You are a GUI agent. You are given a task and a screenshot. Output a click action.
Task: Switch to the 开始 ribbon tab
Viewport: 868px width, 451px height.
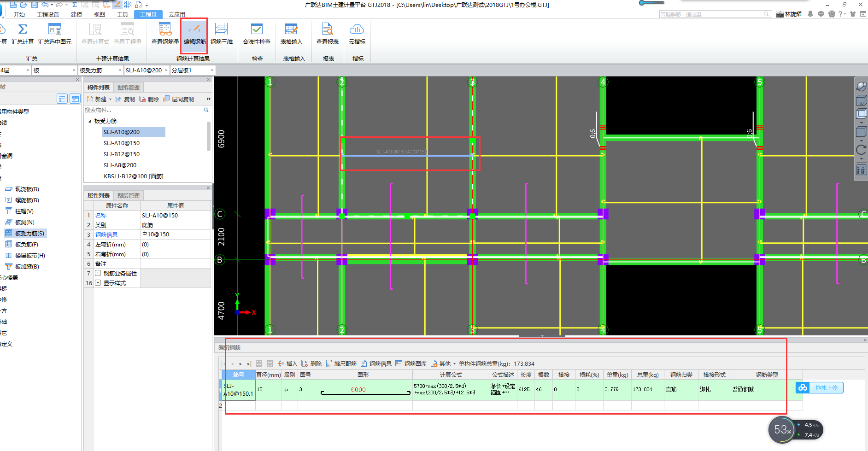pos(19,14)
